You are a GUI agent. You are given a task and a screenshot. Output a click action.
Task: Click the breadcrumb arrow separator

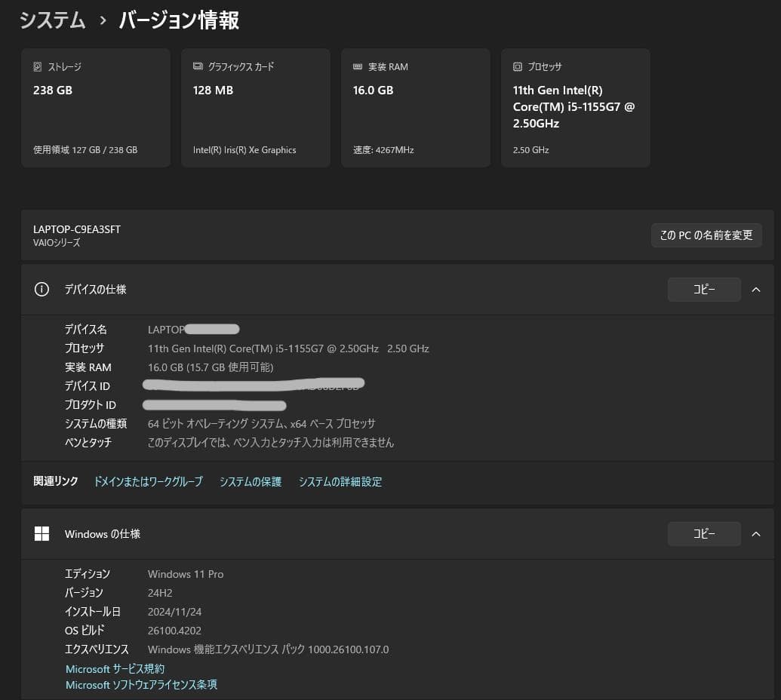pyautogui.click(x=103, y=21)
